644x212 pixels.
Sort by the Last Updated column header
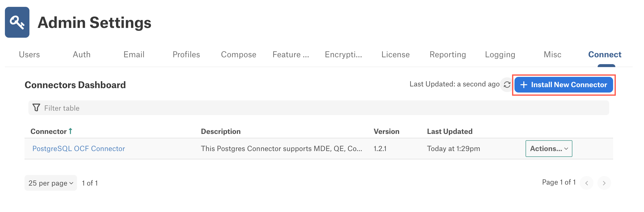tap(450, 131)
